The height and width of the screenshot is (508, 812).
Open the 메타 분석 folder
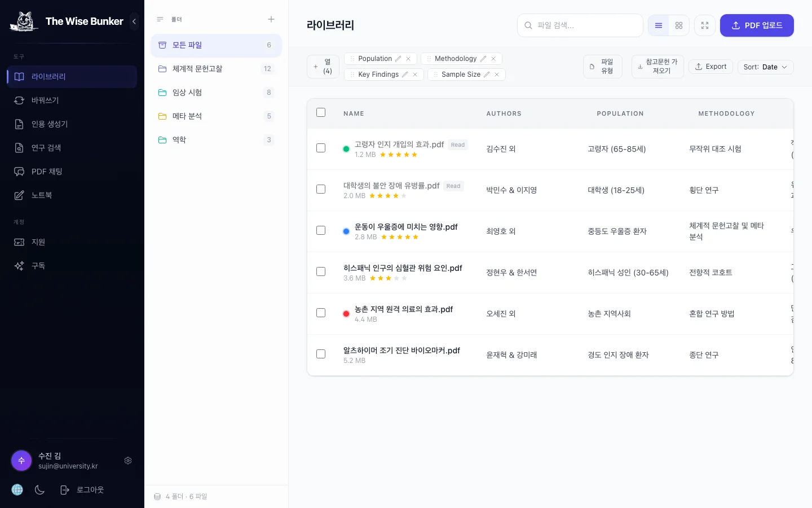[x=187, y=116]
